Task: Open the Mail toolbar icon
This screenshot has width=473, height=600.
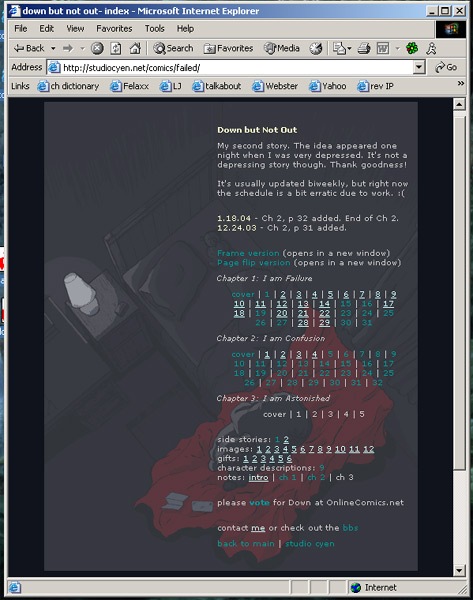Action: coord(342,48)
